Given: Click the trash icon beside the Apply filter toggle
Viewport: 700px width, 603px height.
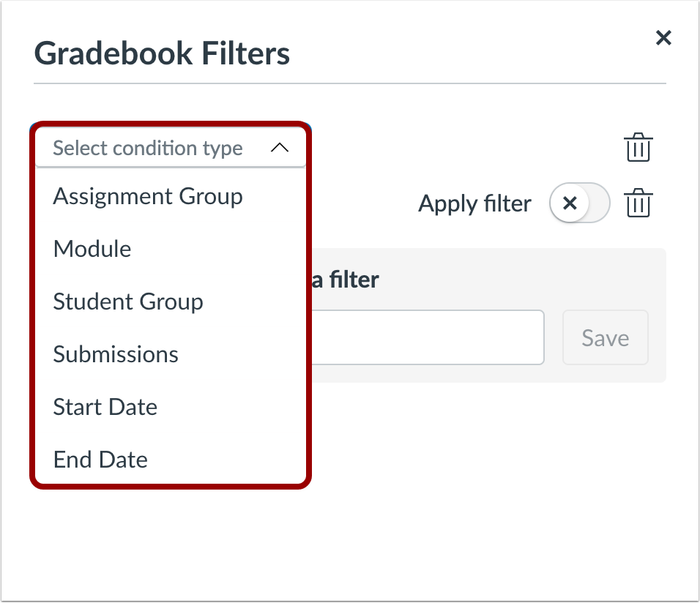Looking at the screenshot, I should [638, 203].
